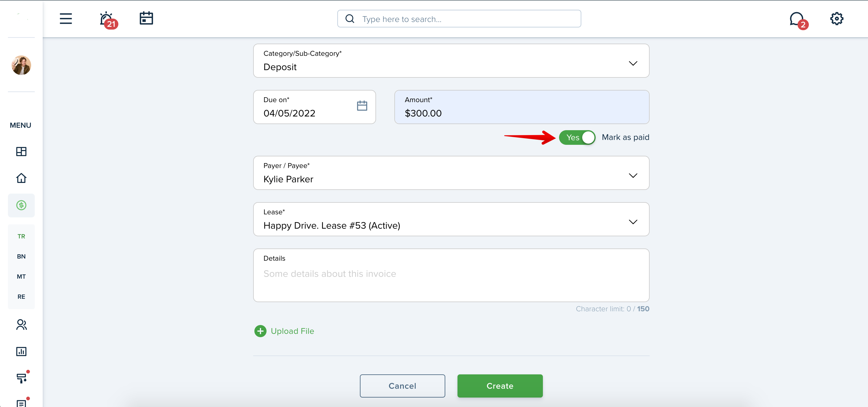Click the Amount input field
This screenshot has height=407, width=868.
[522, 107]
